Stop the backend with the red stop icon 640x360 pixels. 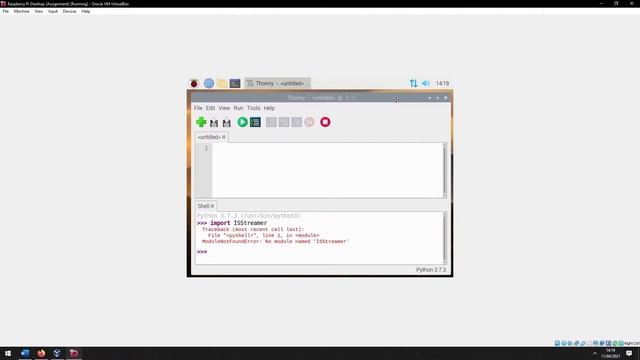pyautogui.click(x=325, y=122)
